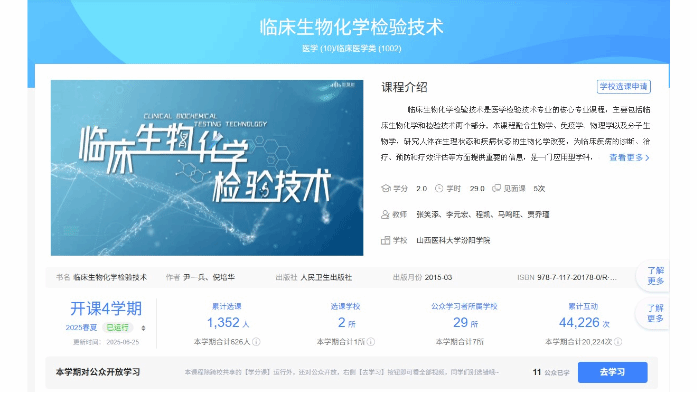
Task: Click the 学时 clock icon
Action: (439, 188)
